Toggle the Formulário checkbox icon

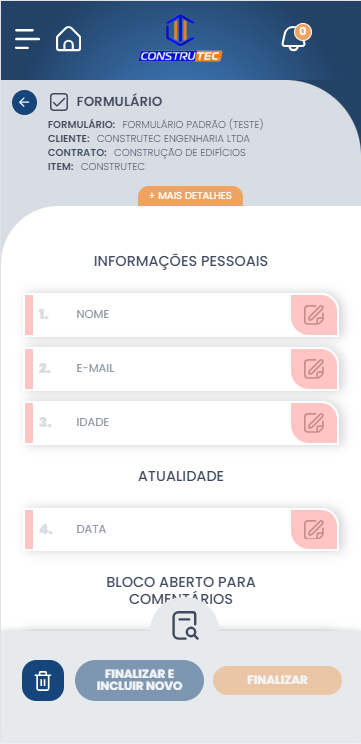pyautogui.click(x=59, y=102)
